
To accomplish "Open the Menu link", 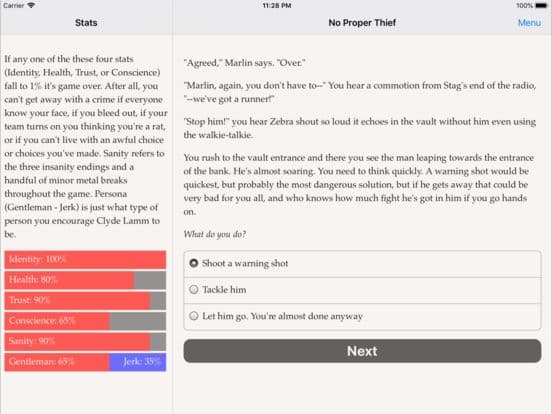I will pyautogui.click(x=529, y=23).
